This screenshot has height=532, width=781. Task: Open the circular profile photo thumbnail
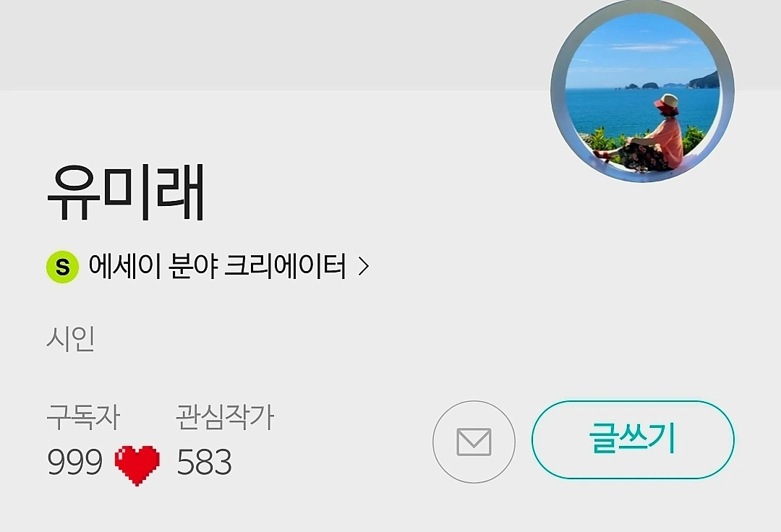coord(643,92)
